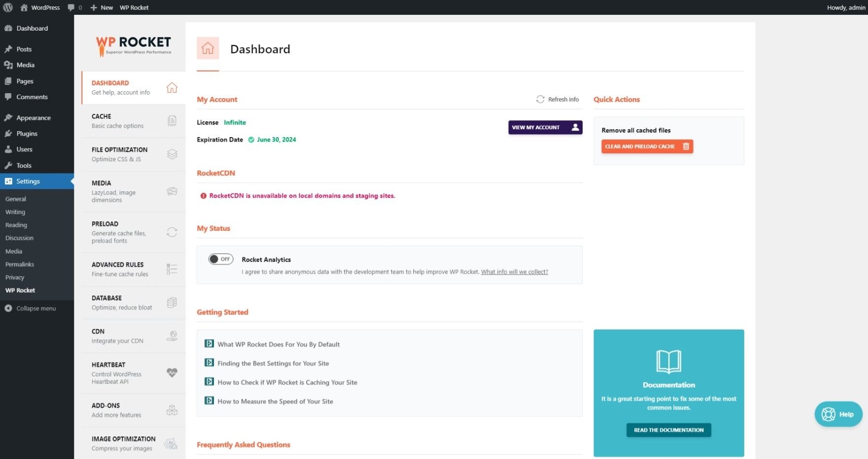The image size is (868, 459).
Task: Click the Advanced Rules list icon
Action: pyautogui.click(x=172, y=269)
